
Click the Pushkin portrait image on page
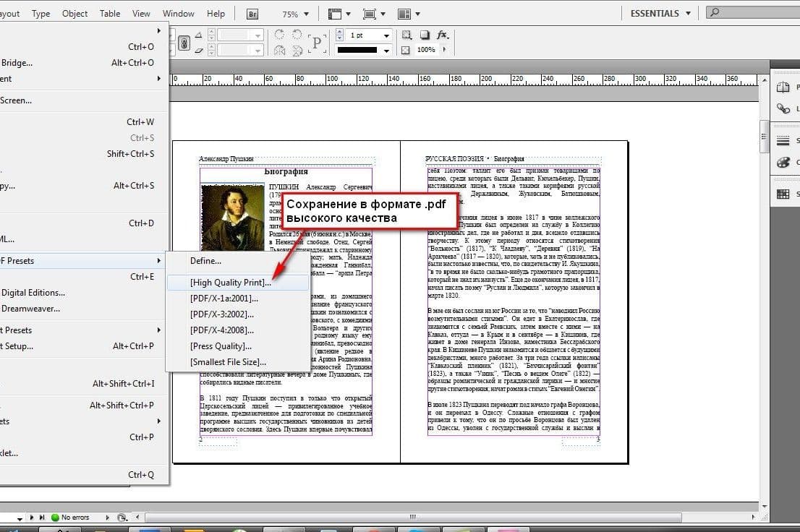(x=233, y=218)
